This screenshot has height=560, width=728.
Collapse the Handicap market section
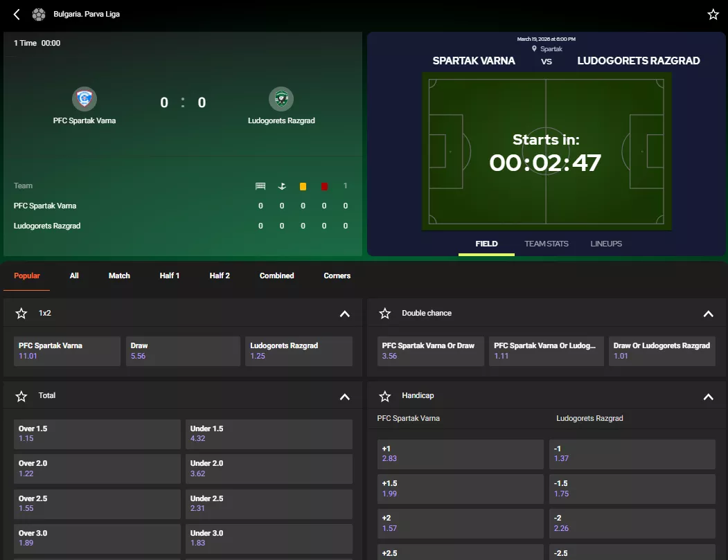coord(708,397)
